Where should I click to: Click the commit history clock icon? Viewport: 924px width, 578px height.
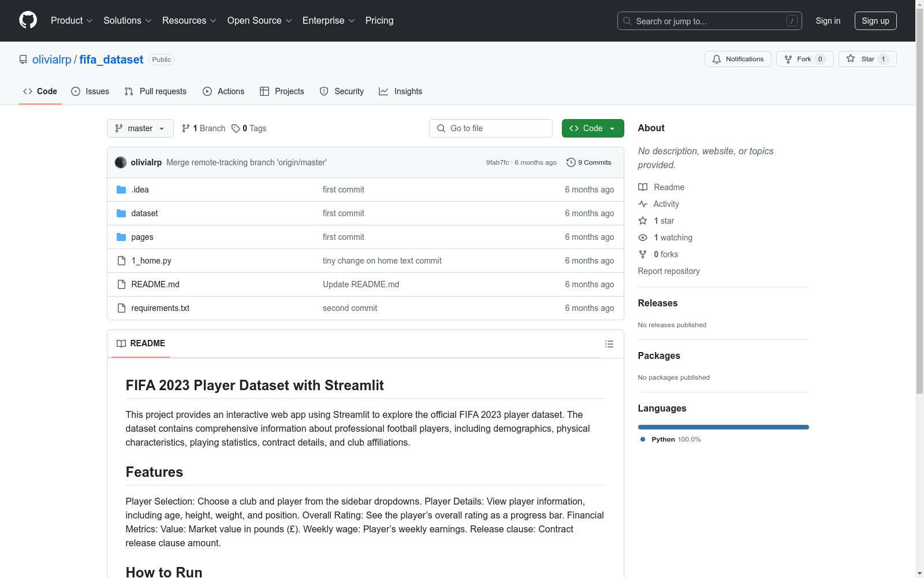(571, 162)
